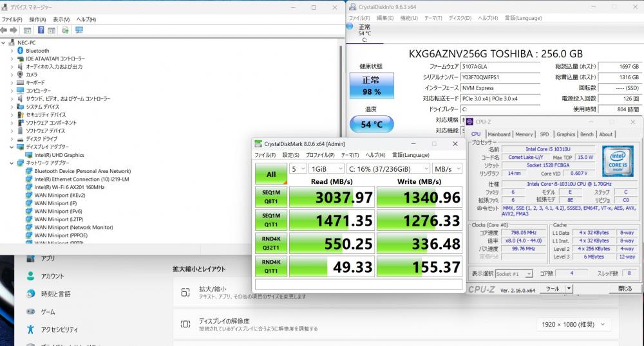Toggle the console tree icon in Device Manager toolbar

[27, 30]
